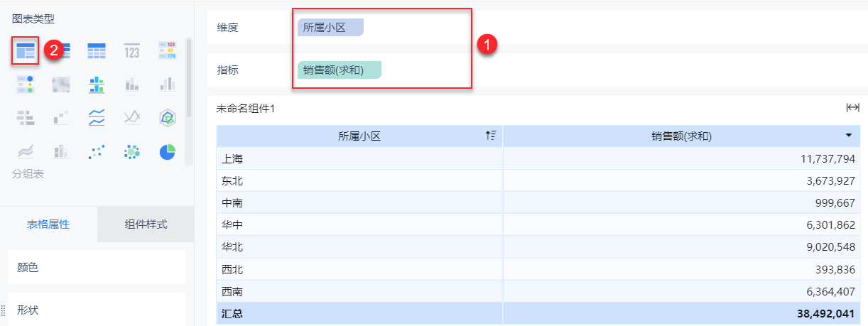Switch to the 组件样式 tab
Viewport: 868px width, 326px height.
point(146,224)
